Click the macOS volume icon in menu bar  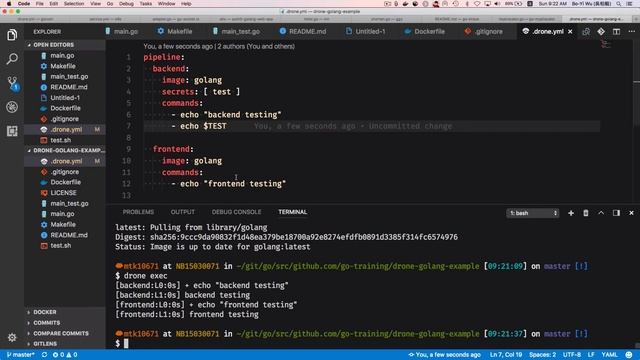pyautogui.click(x=497, y=4)
